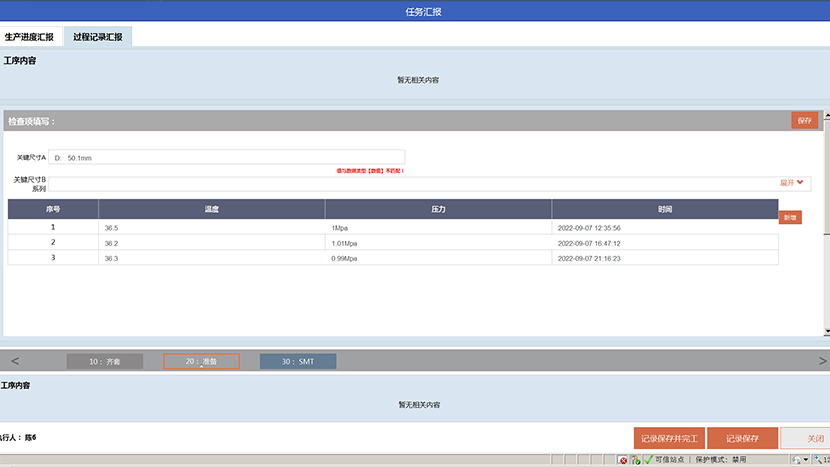This screenshot has height=467, width=830.
Task: Add a new table row with 新增
Action: (x=790, y=217)
